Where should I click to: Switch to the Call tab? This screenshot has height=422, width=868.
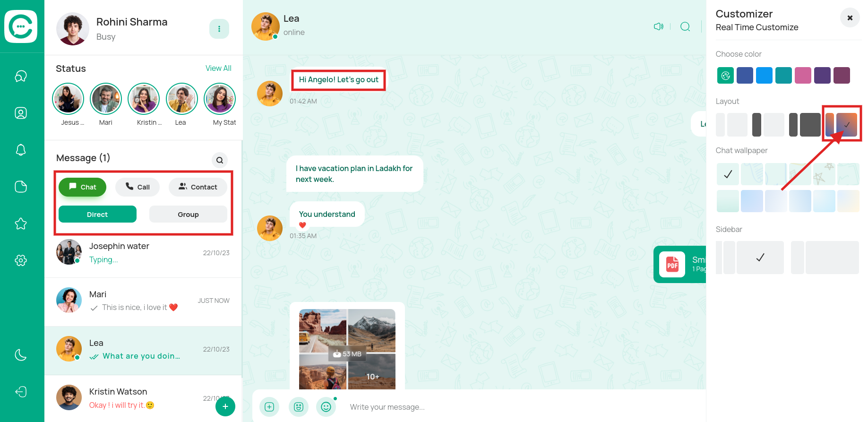[x=138, y=187]
